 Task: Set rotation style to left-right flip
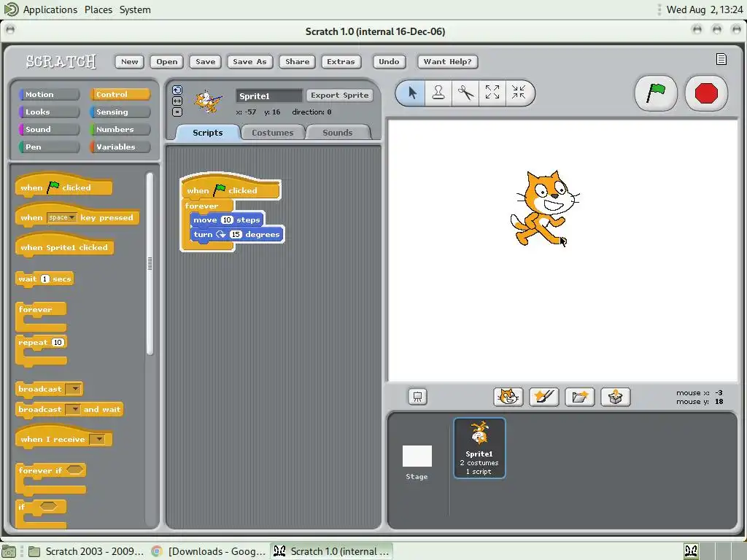(x=177, y=101)
